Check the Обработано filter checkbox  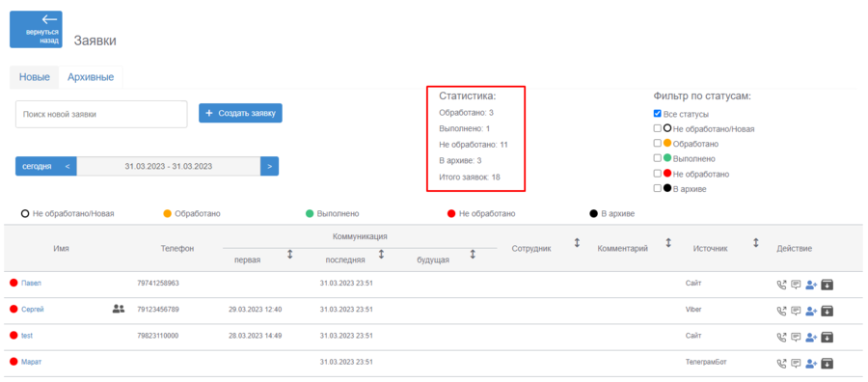[x=657, y=144]
